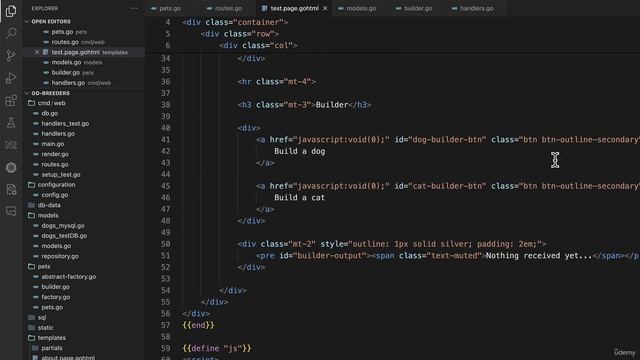Click the Explorer more actions ellipsis
Image resolution: width=640 pixels, height=360 pixels.
134,8
